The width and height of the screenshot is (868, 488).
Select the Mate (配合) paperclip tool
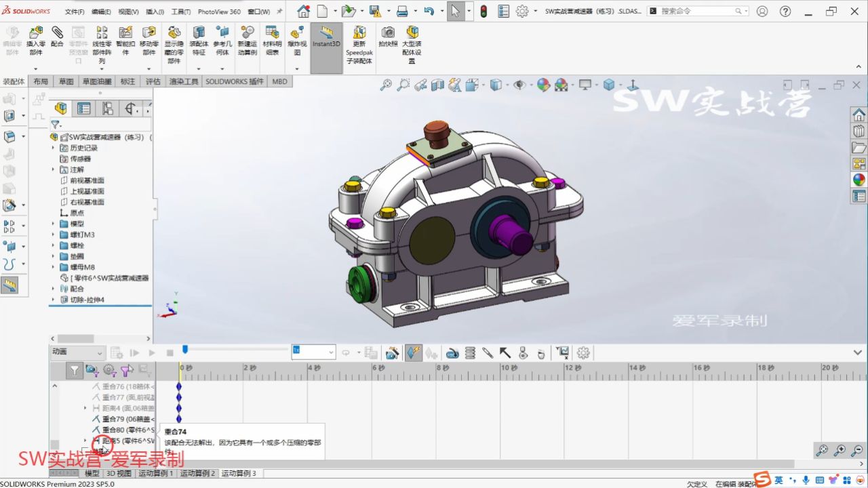[x=57, y=37]
